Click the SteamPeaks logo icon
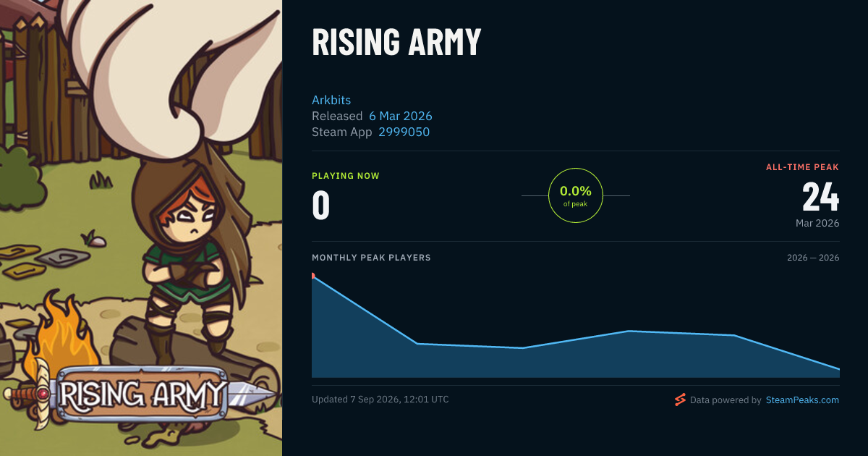 [680, 400]
